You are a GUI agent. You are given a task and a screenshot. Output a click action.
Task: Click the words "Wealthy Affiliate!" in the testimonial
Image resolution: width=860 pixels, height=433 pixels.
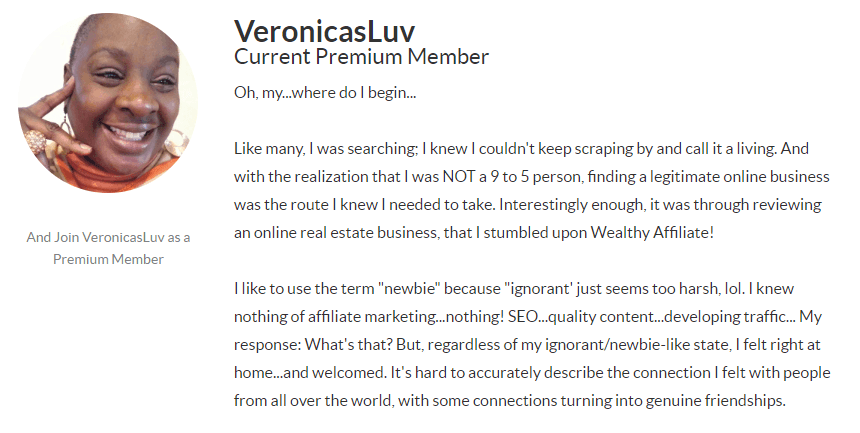pos(652,233)
